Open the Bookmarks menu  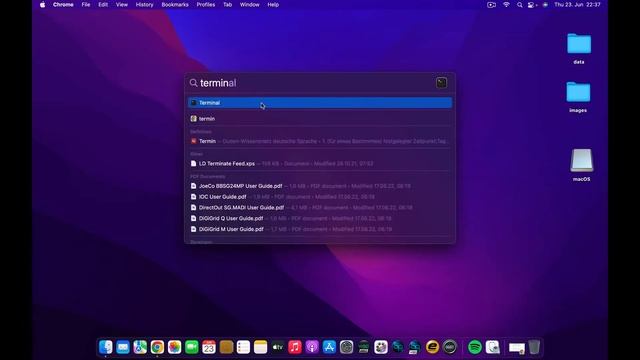pos(175,5)
